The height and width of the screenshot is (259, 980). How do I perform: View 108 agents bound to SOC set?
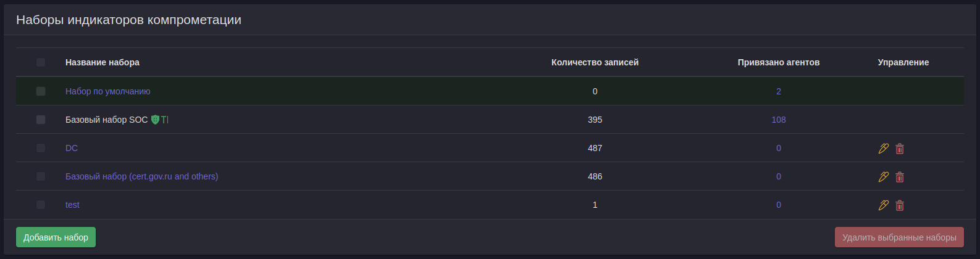click(x=778, y=120)
